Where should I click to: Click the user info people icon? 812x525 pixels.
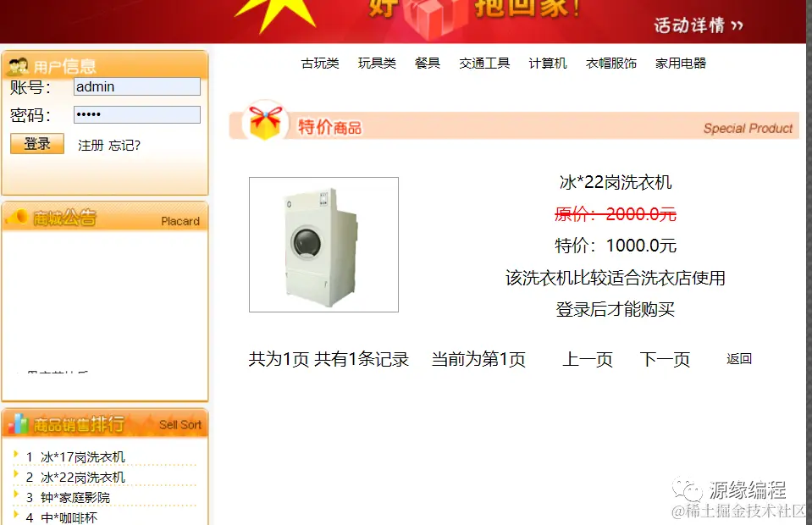pyautogui.click(x=19, y=66)
